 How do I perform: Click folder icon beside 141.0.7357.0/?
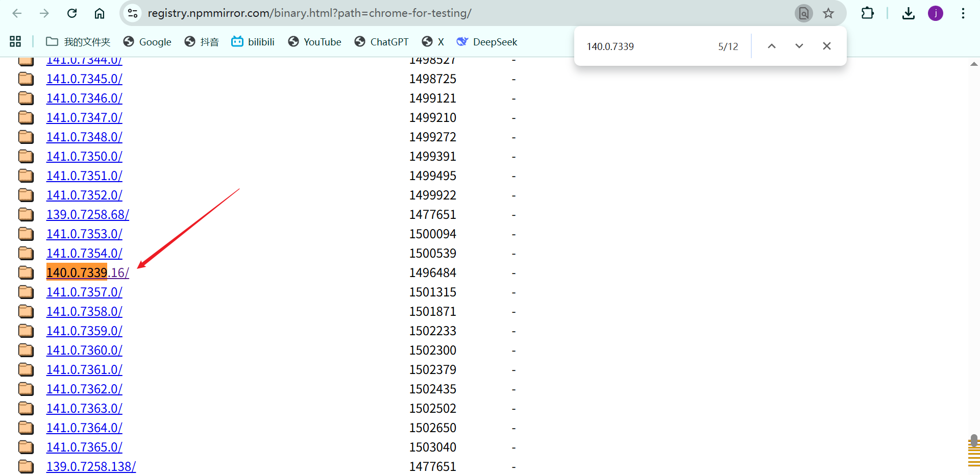[26, 292]
